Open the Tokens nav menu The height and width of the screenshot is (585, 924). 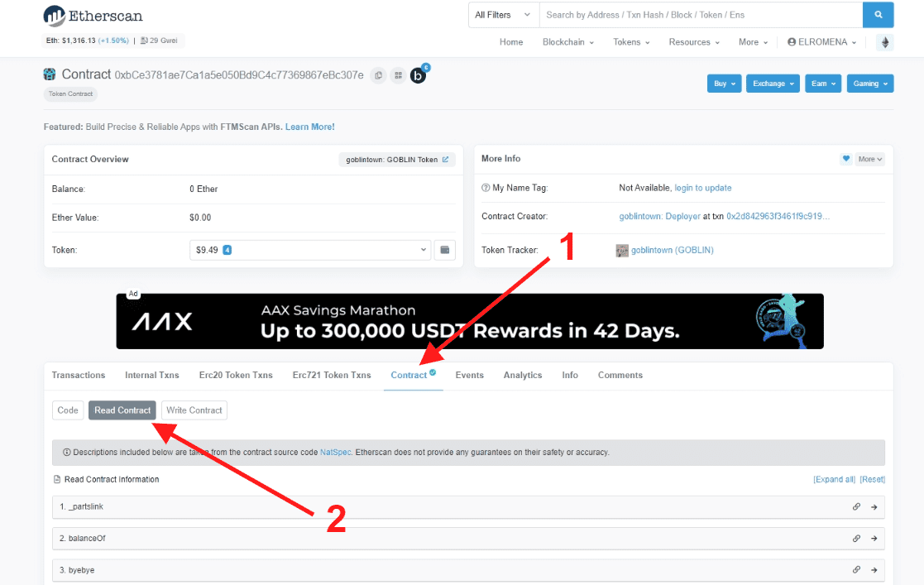pyautogui.click(x=631, y=42)
